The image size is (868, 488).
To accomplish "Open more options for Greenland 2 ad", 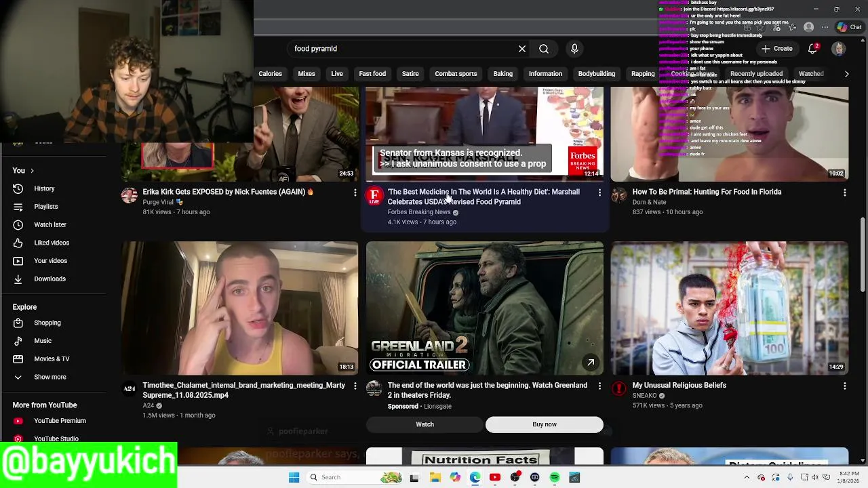I will (x=599, y=386).
